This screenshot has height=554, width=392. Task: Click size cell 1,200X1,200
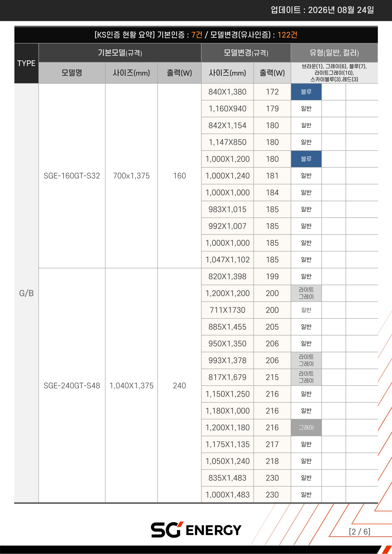[227, 293]
